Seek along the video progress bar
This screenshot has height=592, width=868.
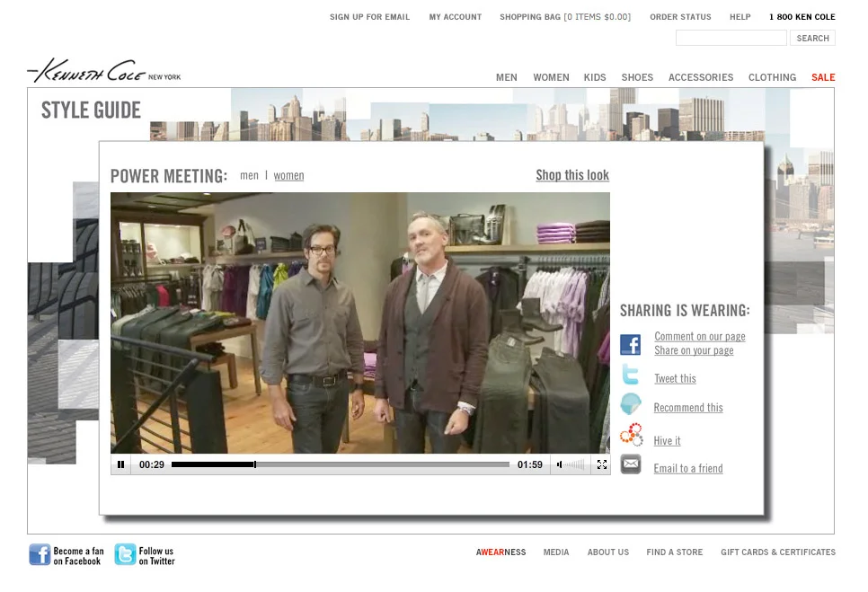[340, 464]
